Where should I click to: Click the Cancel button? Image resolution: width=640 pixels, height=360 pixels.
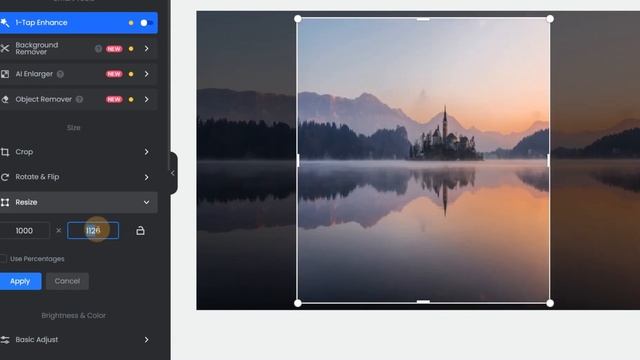click(67, 281)
